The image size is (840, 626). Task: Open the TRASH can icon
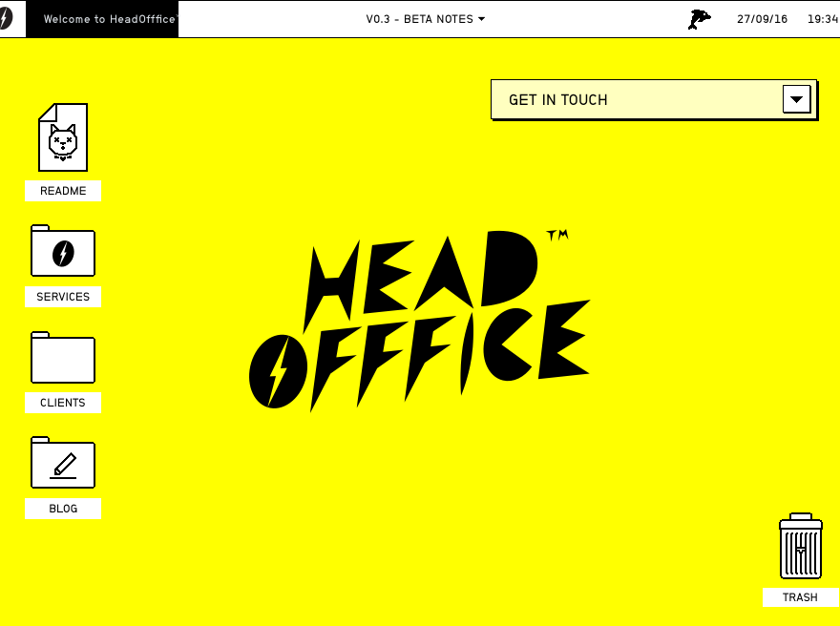(x=800, y=546)
